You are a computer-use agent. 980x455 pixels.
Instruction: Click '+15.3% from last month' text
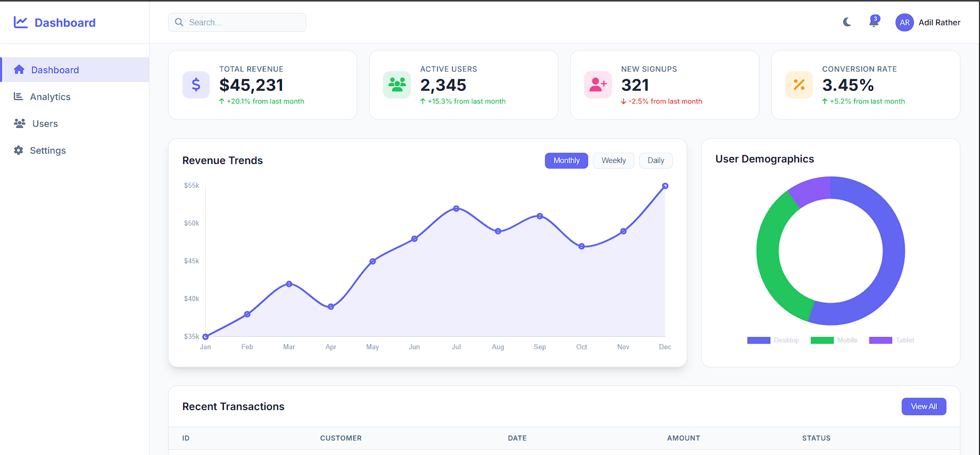[x=467, y=102]
